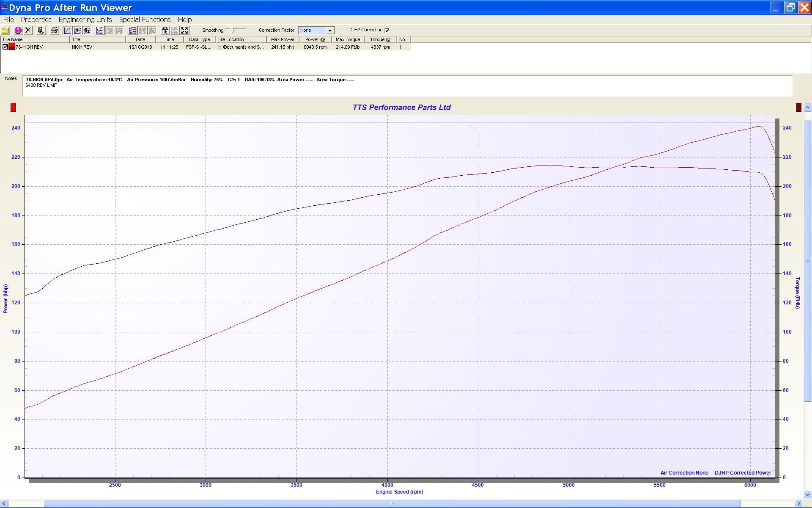
Task: Select the first graph view icon
Action: [68, 30]
